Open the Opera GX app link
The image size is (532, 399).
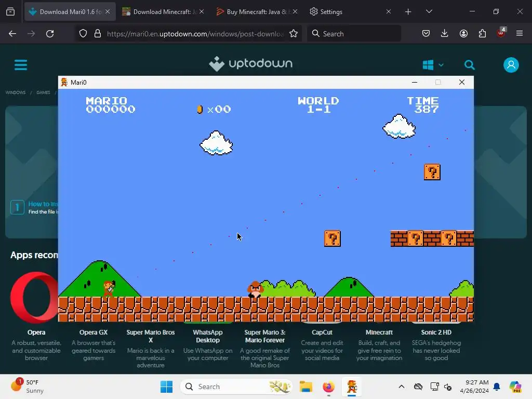point(94,332)
